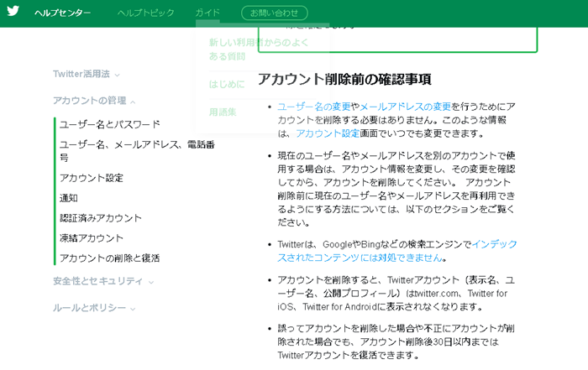Follow the メールアドレスの変更 link
Viewport: 588px width, 370px height.
click(406, 107)
